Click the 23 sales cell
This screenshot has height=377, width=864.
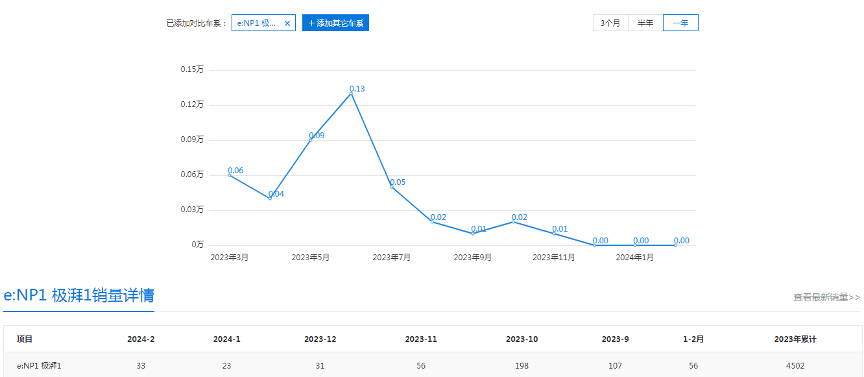coord(226,365)
